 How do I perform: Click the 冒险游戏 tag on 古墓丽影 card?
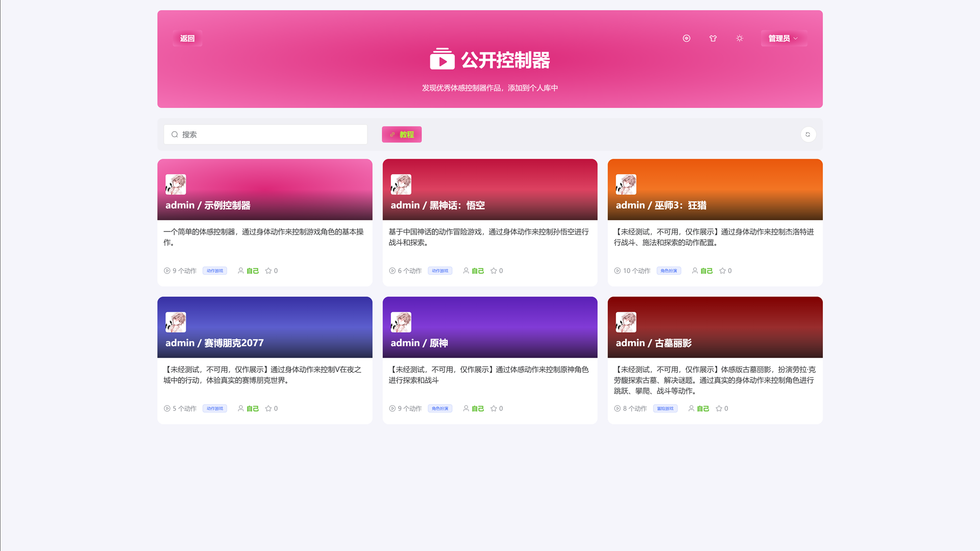(665, 408)
